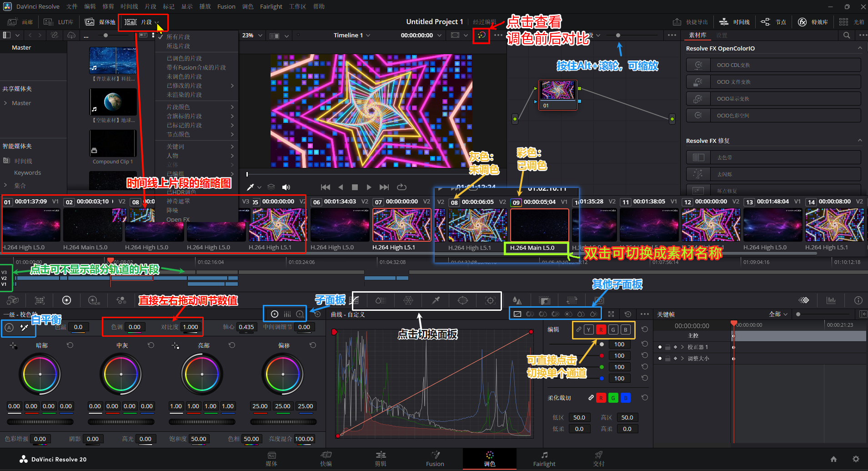Toggle the G curve edit channel
Screen dimensions: 868x471
click(x=613, y=329)
